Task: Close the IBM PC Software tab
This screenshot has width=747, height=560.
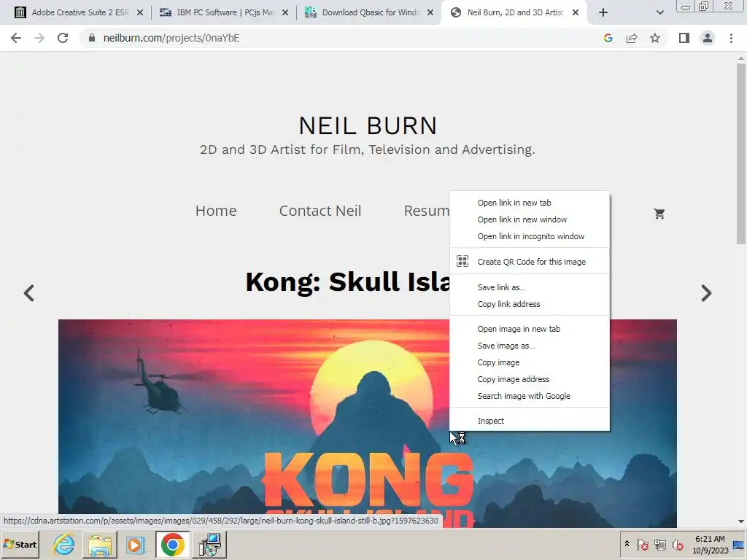Action: point(285,13)
